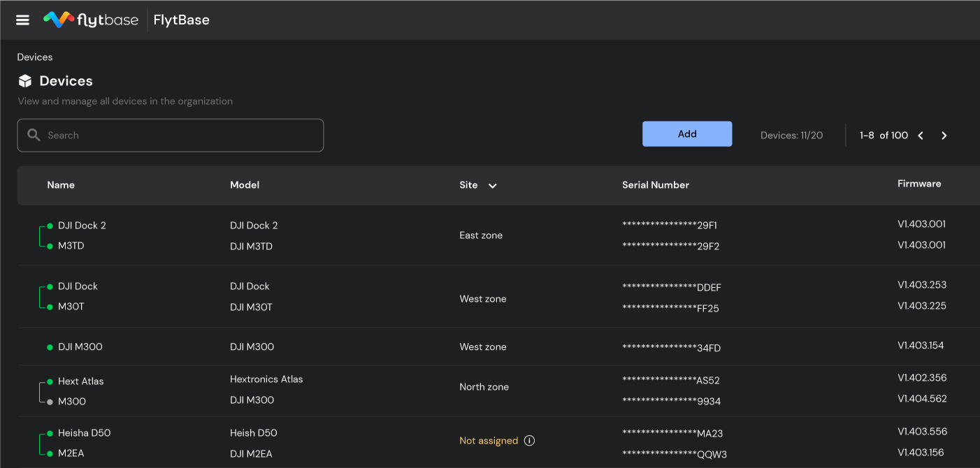
Task: Click the Not assigned site label
Action: pyautogui.click(x=489, y=441)
